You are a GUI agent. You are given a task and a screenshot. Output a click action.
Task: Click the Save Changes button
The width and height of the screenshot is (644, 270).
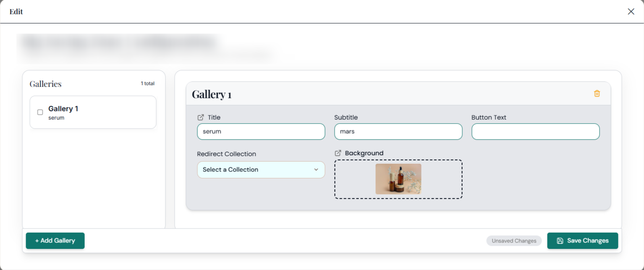coord(583,241)
